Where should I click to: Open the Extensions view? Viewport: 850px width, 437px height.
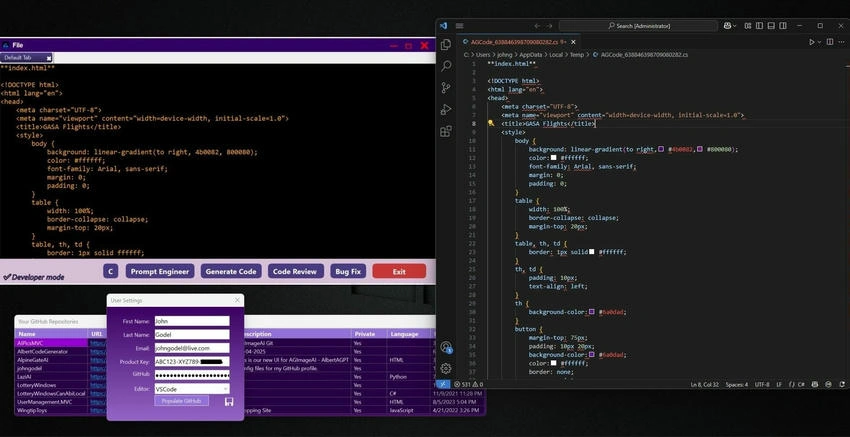pyautogui.click(x=446, y=131)
